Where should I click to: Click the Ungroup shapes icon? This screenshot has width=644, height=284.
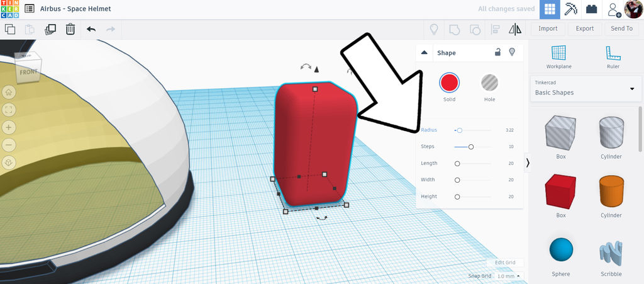tap(475, 29)
